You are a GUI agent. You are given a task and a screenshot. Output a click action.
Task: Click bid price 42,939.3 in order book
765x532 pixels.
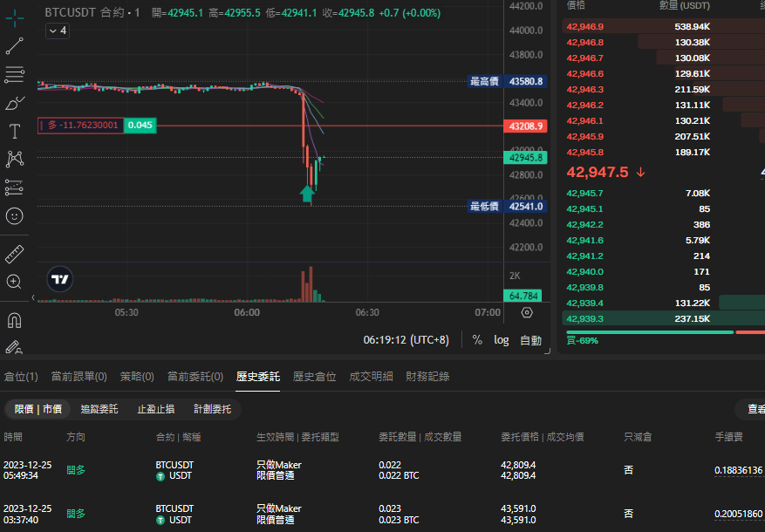tap(584, 319)
